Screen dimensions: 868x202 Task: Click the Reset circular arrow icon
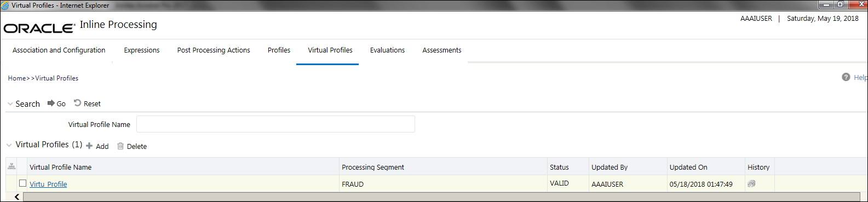pos(78,103)
